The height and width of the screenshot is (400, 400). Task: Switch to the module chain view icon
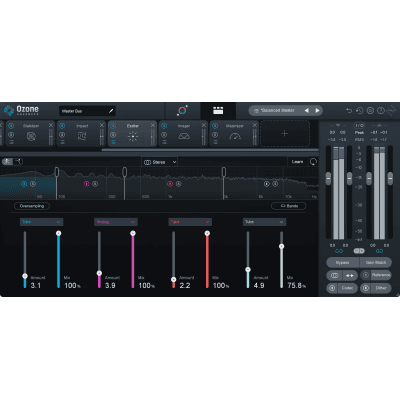pos(218,111)
